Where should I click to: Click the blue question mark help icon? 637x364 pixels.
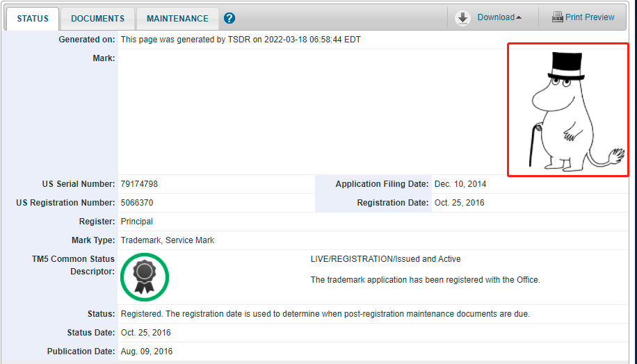tap(229, 18)
